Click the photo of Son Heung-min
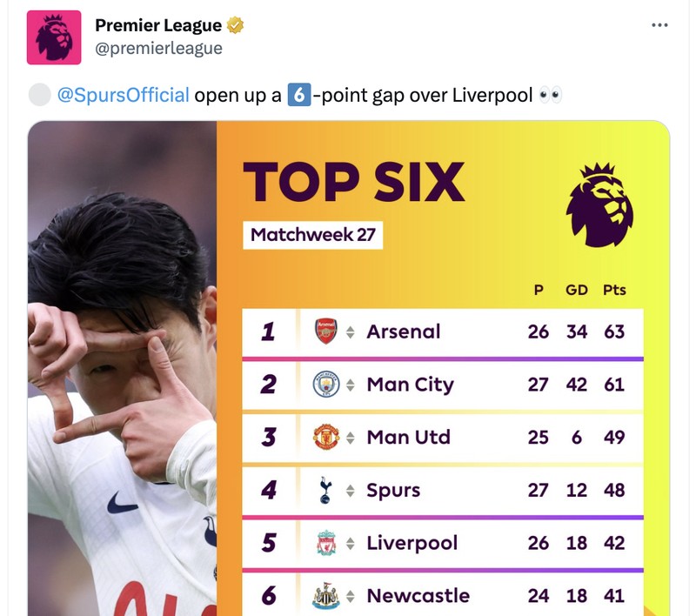The image size is (696, 616). pos(122,365)
